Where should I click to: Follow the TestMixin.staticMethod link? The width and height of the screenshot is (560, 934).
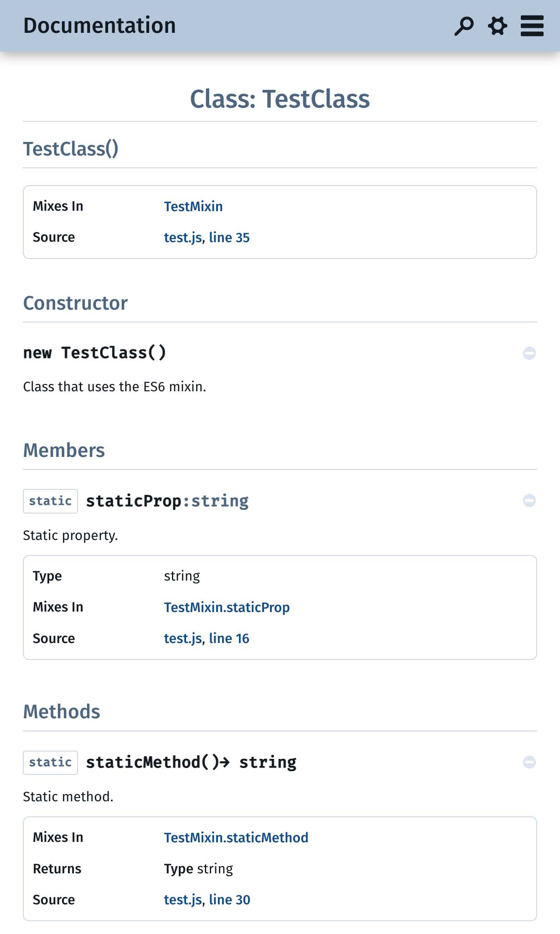[236, 838]
